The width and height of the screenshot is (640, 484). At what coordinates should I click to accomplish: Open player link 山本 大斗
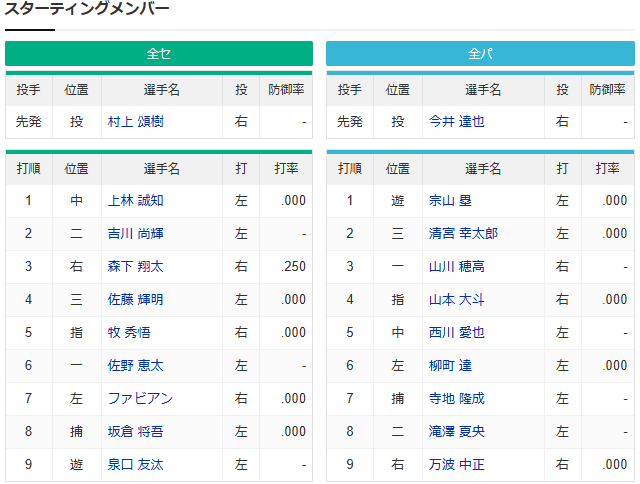coord(457,300)
